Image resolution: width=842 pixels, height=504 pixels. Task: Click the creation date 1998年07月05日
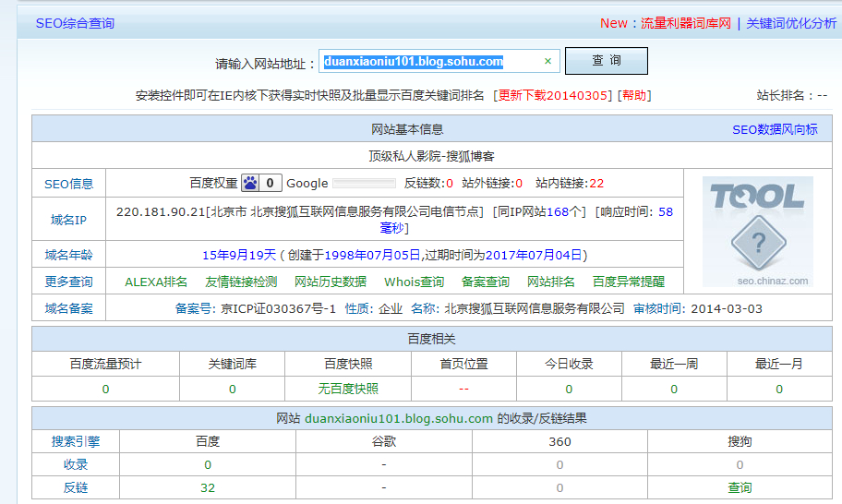[x=372, y=255]
